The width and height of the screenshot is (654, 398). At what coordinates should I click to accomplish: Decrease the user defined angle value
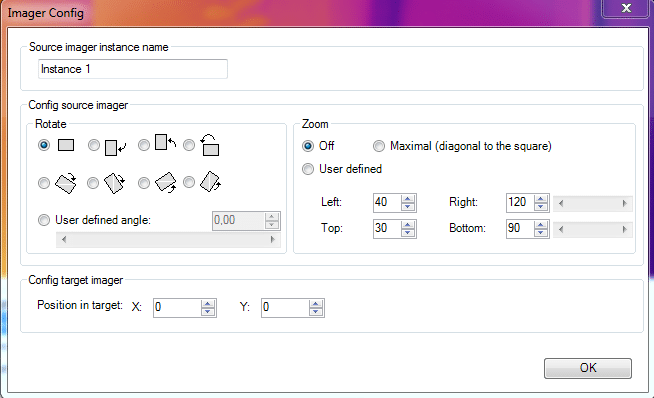272,225
